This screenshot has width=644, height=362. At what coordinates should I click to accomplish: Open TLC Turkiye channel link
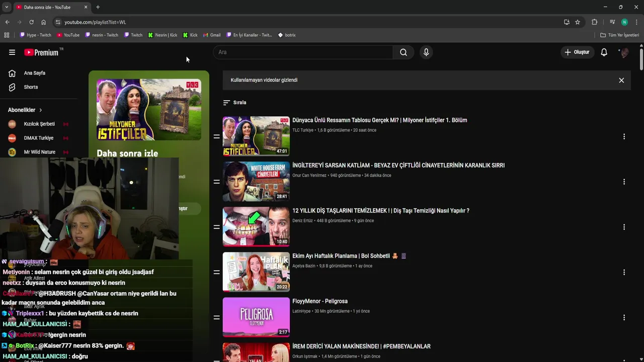[303, 130]
